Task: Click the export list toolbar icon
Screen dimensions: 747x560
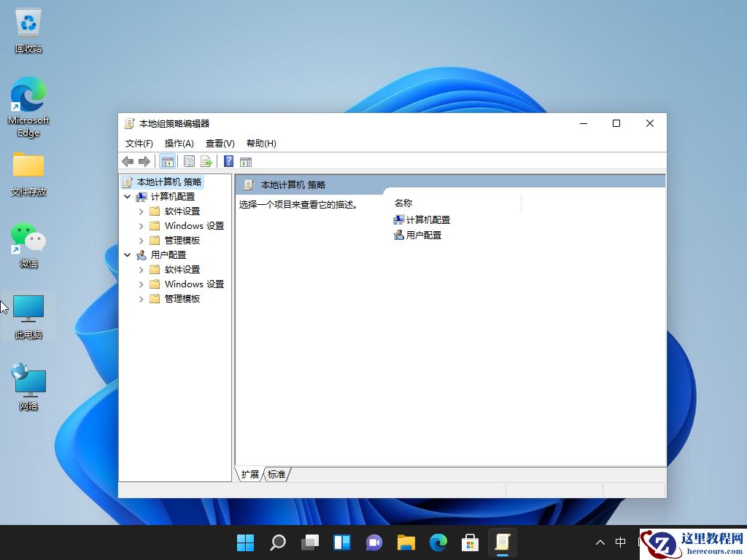Action: pyautogui.click(x=205, y=161)
